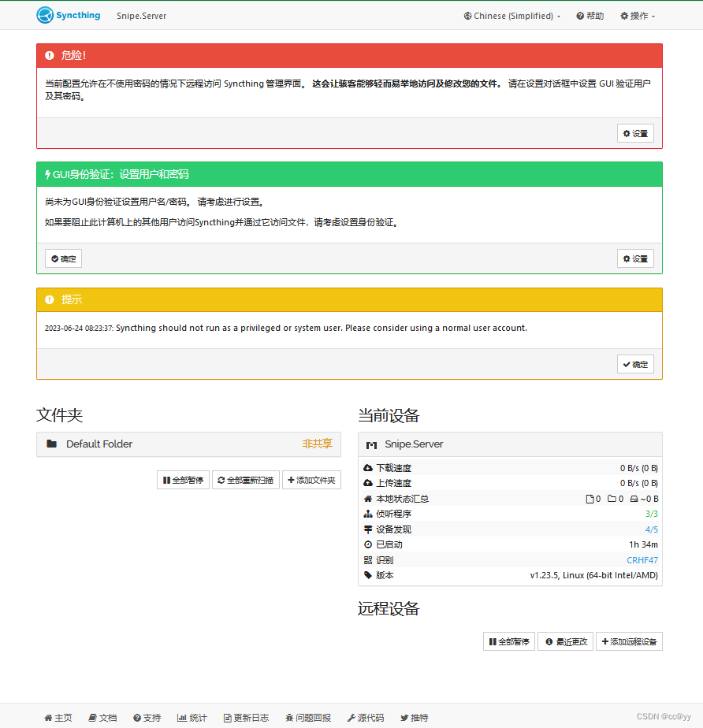
Task: Click the folder icon beside Default Folder
Action: [51, 444]
